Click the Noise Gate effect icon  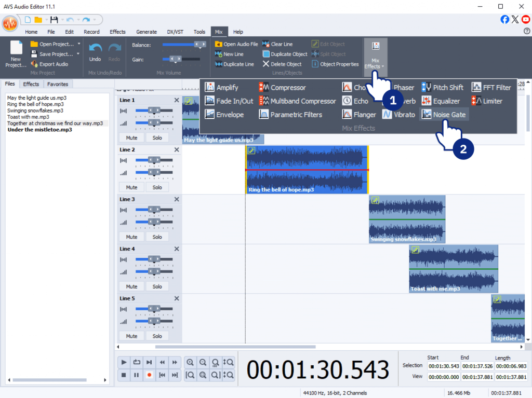(426, 115)
